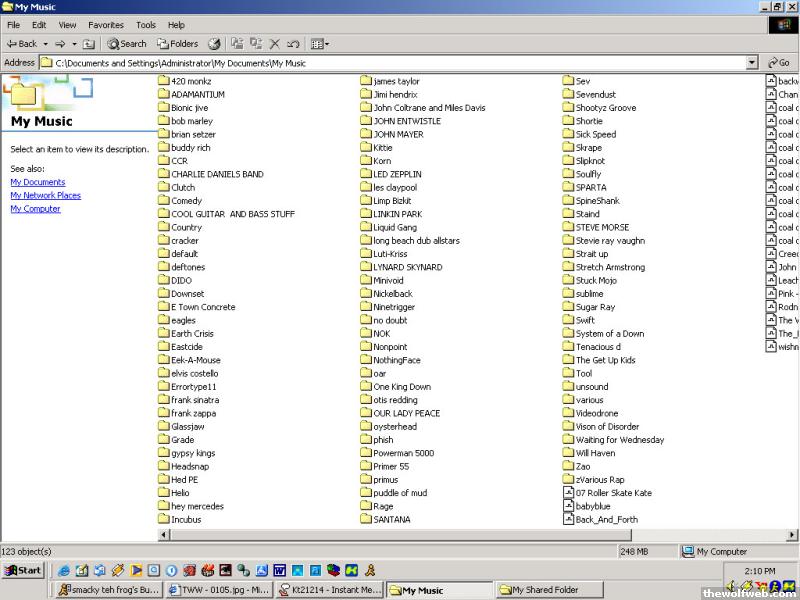
Task: Click the Start button
Action: 23,570
